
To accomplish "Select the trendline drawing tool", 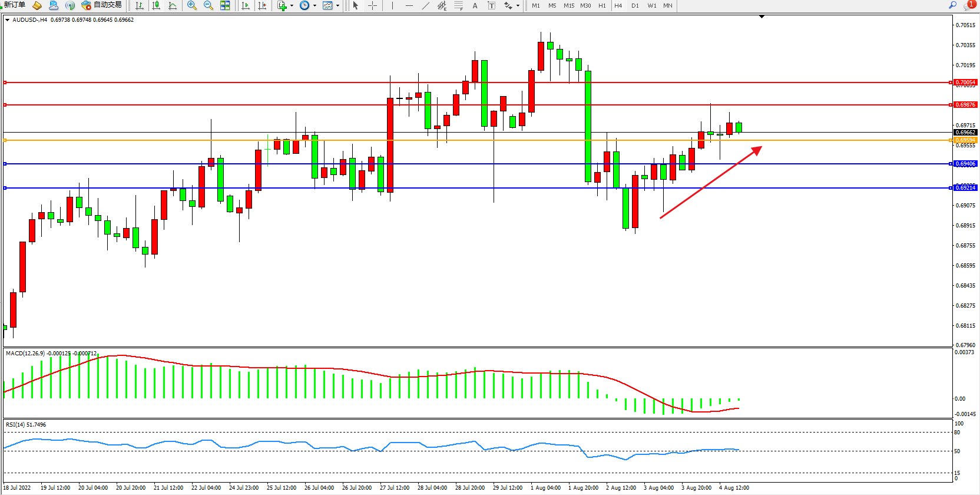I will click(426, 5).
